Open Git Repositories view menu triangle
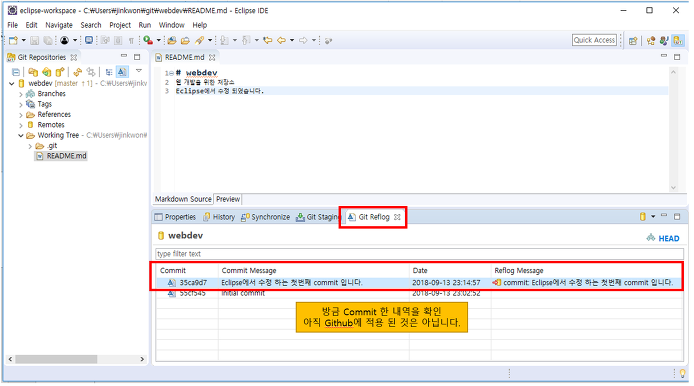Screen dimensions: 694x386 pos(139,71)
